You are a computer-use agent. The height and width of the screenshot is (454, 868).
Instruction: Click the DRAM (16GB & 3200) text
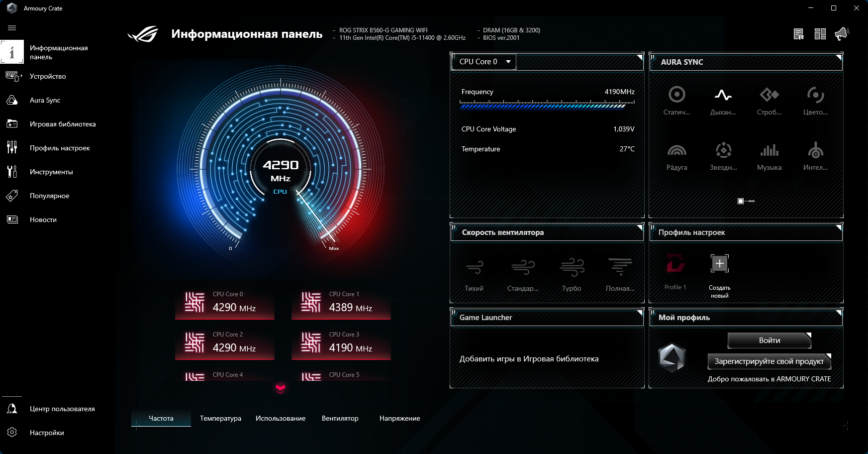pyautogui.click(x=512, y=30)
